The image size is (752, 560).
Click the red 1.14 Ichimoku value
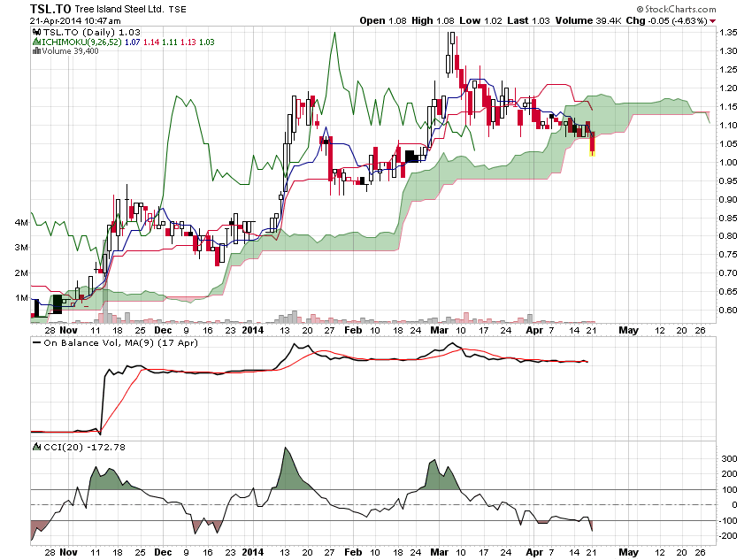[151, 42]
